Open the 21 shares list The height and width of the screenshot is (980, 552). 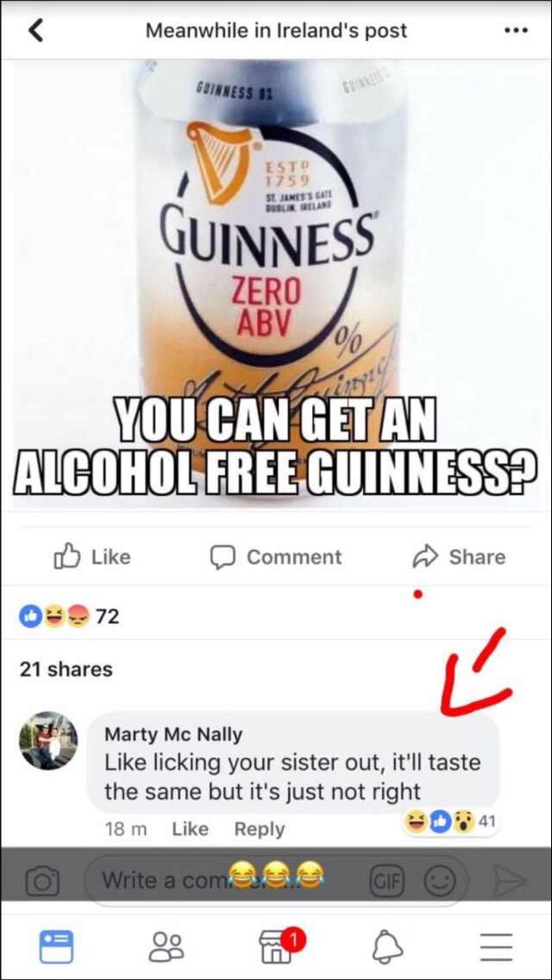tap(66, 669)
